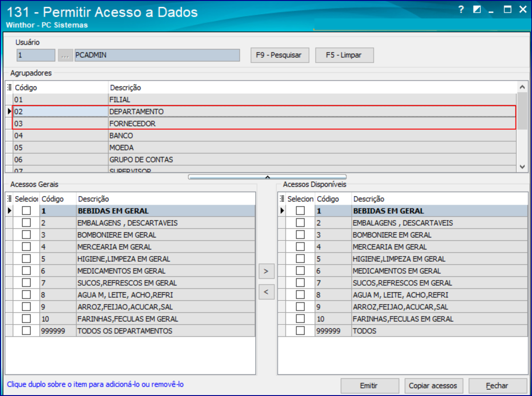Select HIGIENE,LIMPEZA EM GERAL in Acessos Disponíveis
This screenshot has height=396, width=532.
pos(403,259)
